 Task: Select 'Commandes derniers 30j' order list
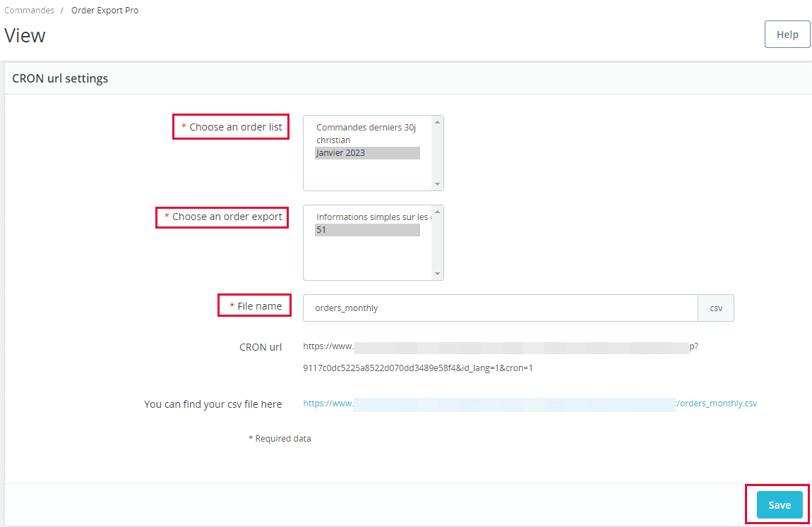367,127
